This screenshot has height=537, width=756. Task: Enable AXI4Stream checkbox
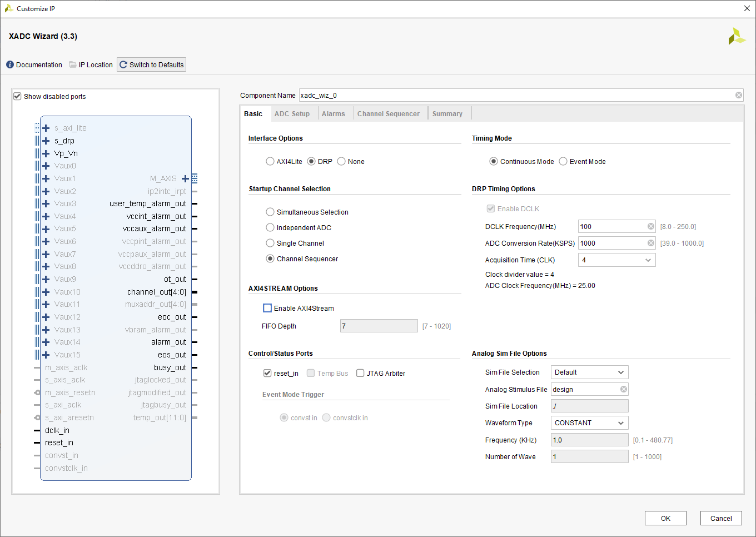click(x=267, y=308)
